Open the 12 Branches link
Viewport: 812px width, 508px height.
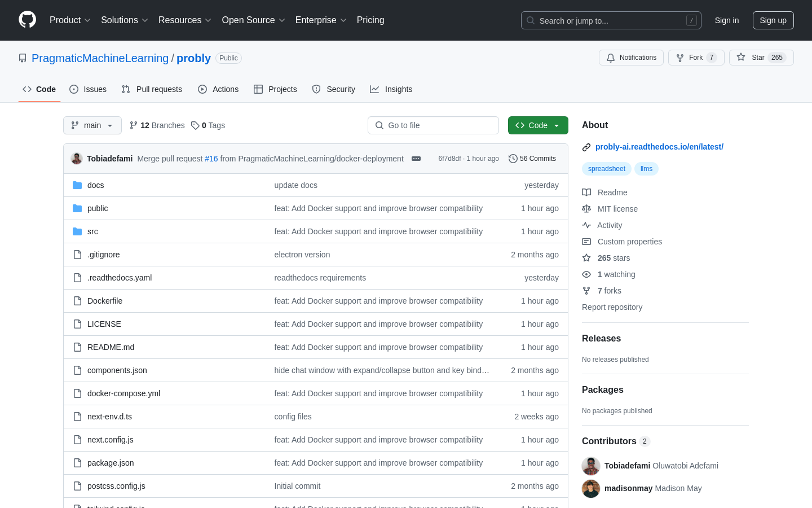(x=157, y=125)
